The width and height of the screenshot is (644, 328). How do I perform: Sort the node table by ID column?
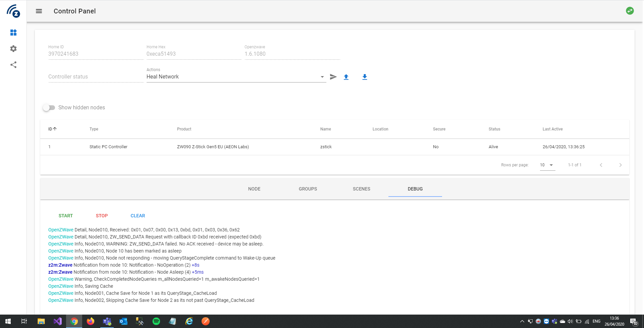click(x=52, y=129)
